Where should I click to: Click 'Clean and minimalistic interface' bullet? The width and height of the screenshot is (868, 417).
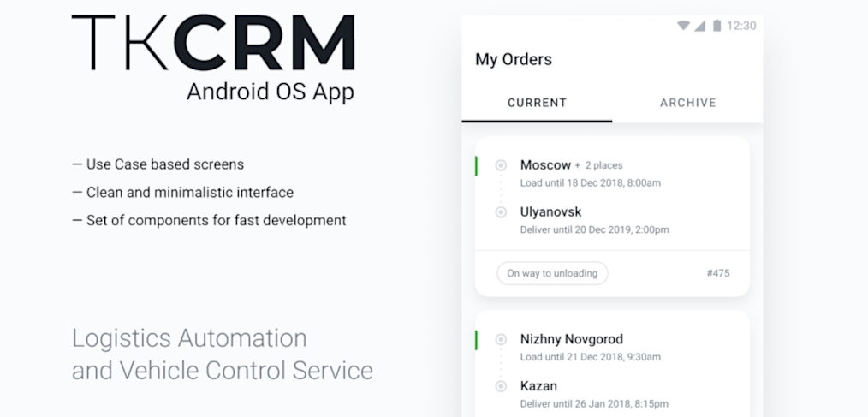coord(183,193)
